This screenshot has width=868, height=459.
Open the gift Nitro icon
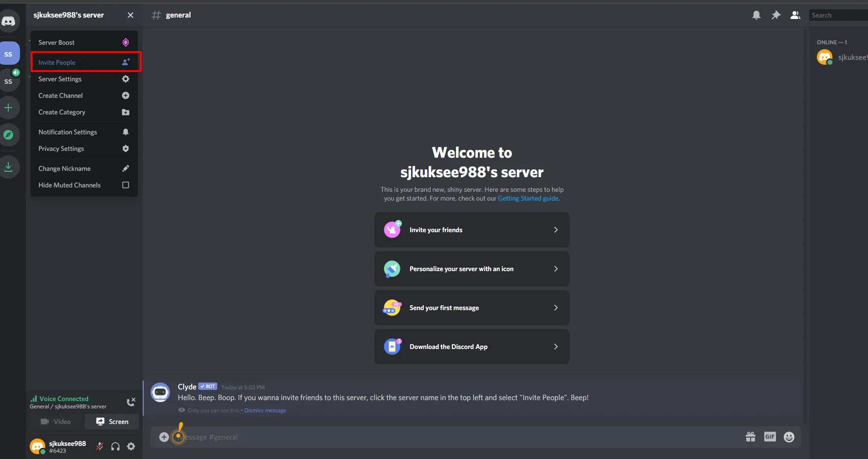coord(751,437)
